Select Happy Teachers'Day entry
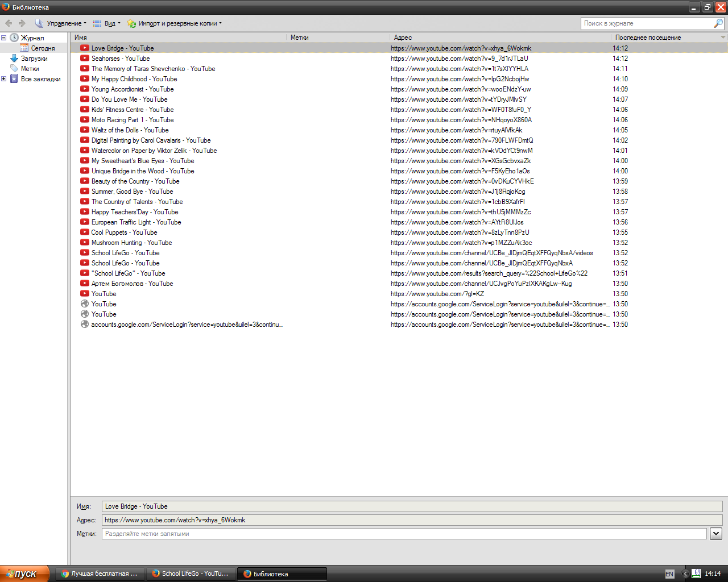The image size is (728, 582). (135, 212)
